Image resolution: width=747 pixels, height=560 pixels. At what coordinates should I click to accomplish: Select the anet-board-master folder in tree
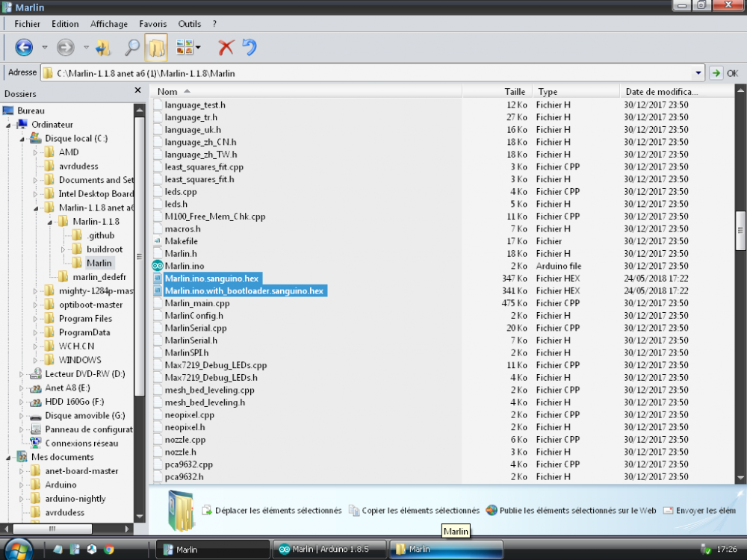pyautogui.click(x=81, y=471)
